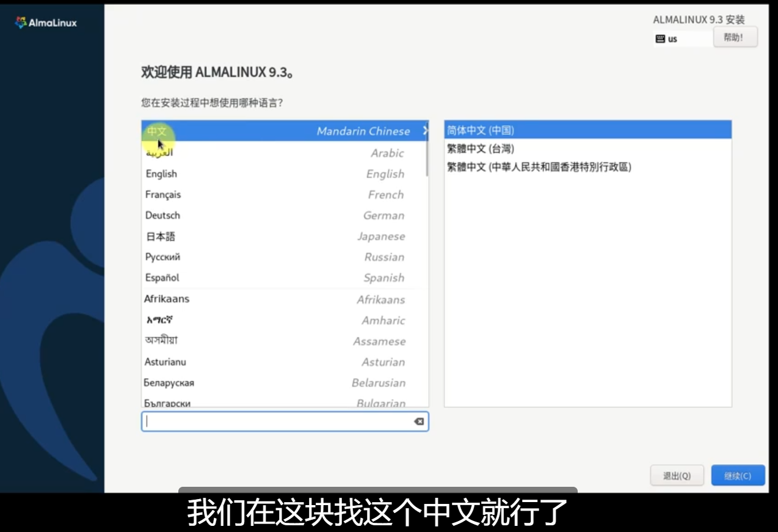This screenshot has height=532, width=778.
Task: Click the 帮助! help button
Action: click(735, 37)
